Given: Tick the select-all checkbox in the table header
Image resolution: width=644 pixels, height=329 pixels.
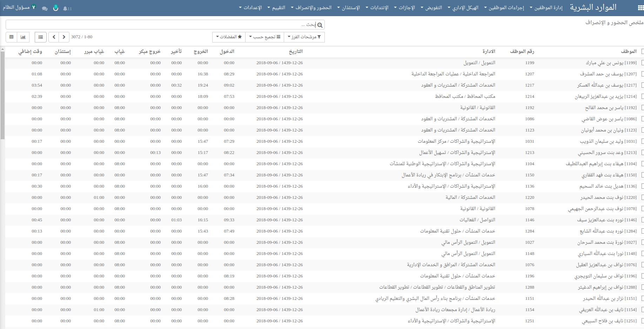Looking at the screenshot, I should coord(642,52).
